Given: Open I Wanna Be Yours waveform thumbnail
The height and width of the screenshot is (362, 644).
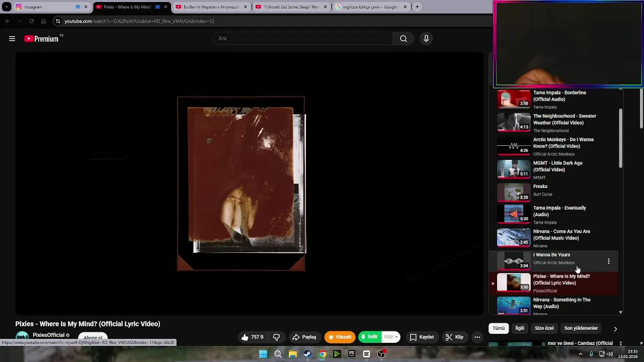Looking at the screenshot, I should tap(514, 260).
